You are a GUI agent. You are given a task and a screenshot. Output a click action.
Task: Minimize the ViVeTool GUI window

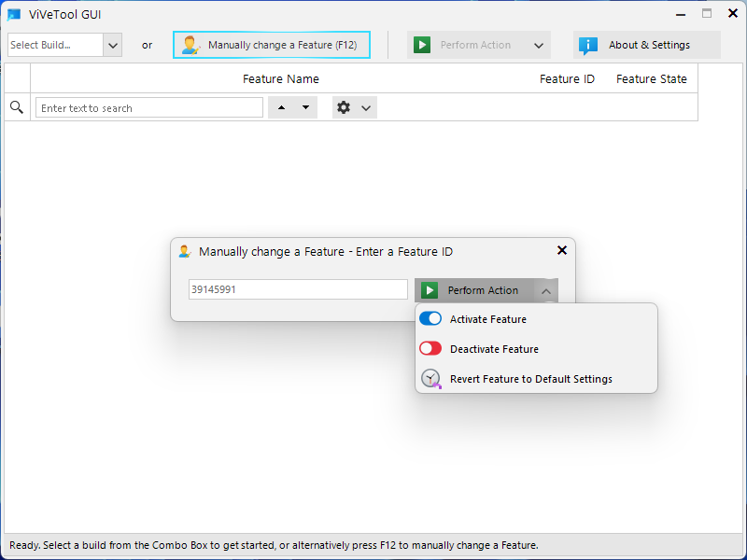point(681,14)
